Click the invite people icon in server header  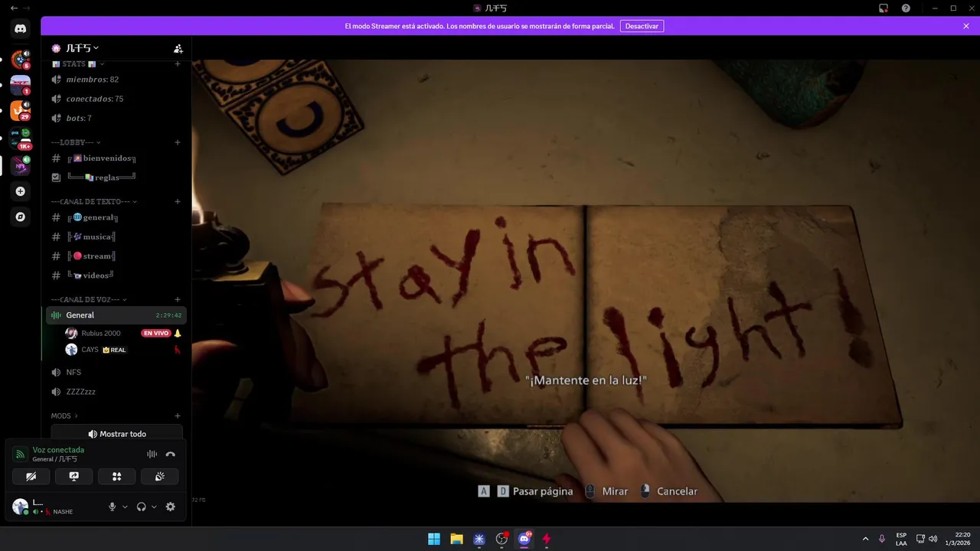click(178, 48)
